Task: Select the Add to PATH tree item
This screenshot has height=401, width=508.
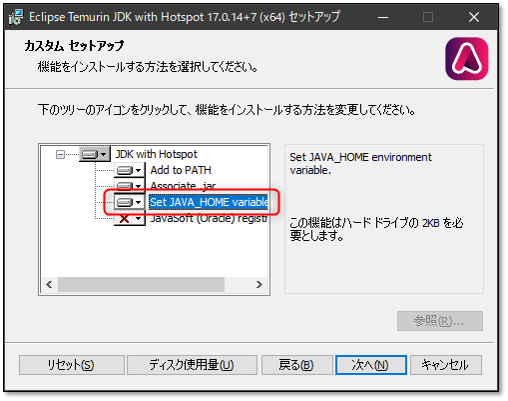Action: tap(181, 170)
